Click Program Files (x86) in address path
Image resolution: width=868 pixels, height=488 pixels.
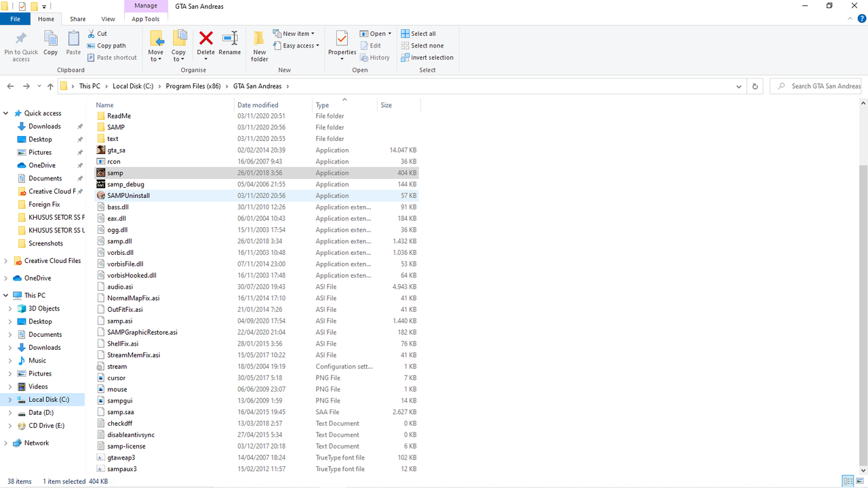point(193,86)
